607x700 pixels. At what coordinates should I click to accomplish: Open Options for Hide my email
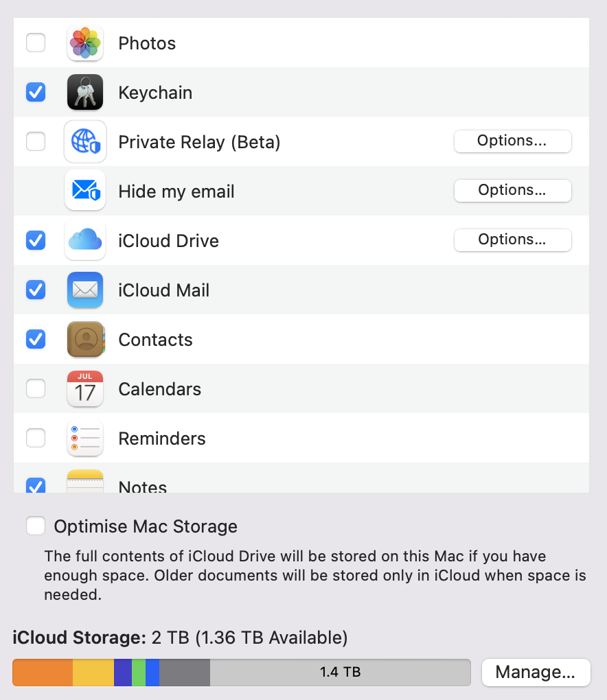click(x=512, y=191)
